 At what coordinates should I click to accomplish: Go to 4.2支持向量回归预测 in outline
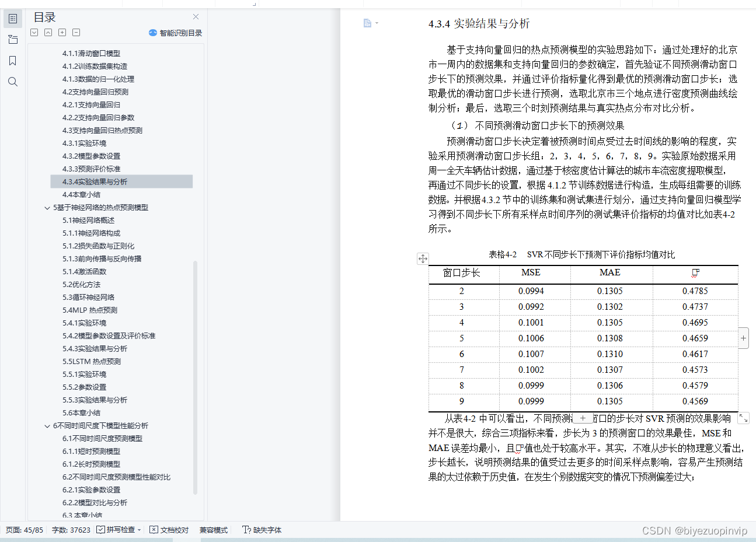[95, 92]
